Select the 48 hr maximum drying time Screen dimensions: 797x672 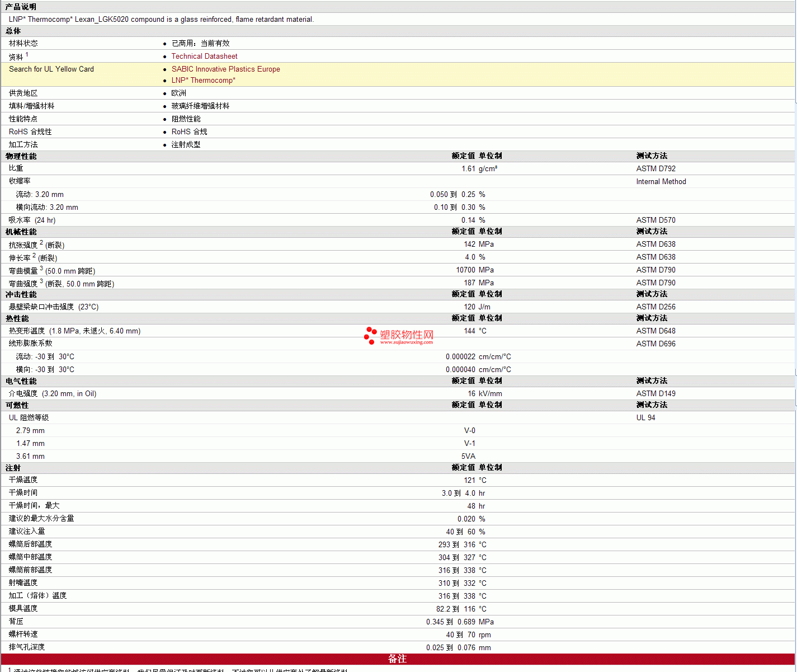[477, 506]
